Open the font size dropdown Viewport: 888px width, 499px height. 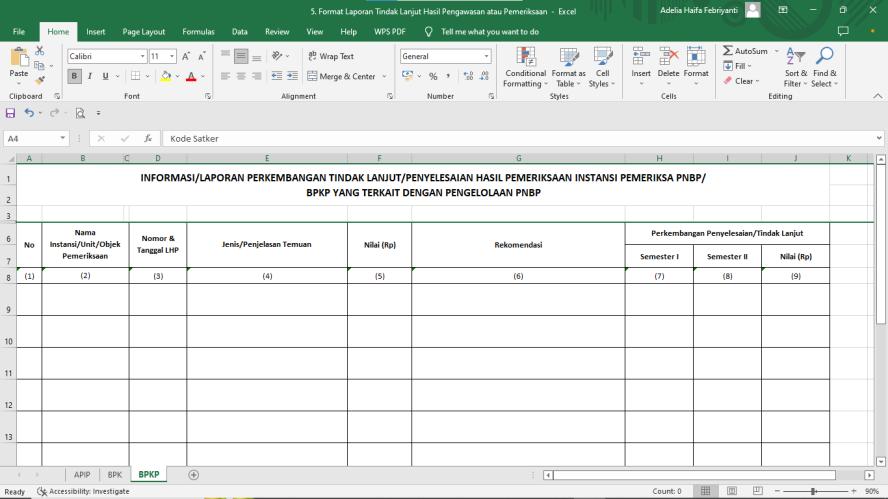pos(172,56)
